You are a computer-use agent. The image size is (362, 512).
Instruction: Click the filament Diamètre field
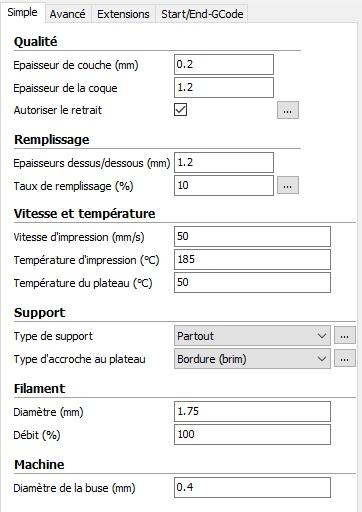point(252,412)
